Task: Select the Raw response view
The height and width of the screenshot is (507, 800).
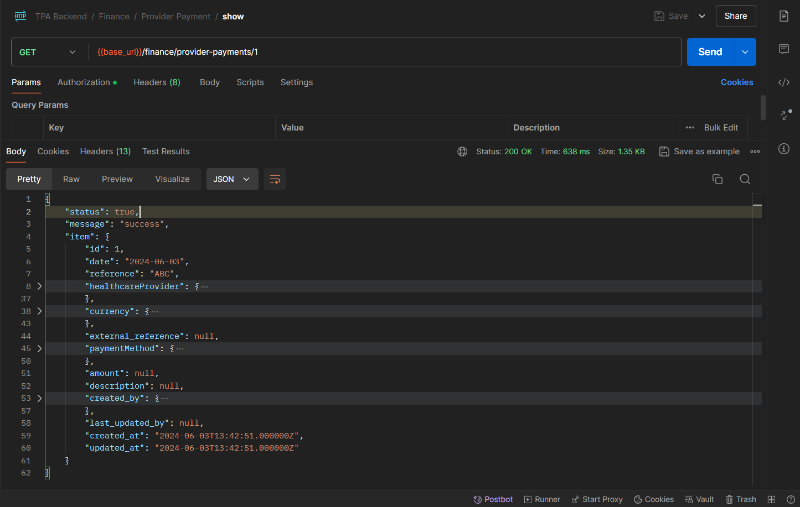Action: [x=71, y=179]
